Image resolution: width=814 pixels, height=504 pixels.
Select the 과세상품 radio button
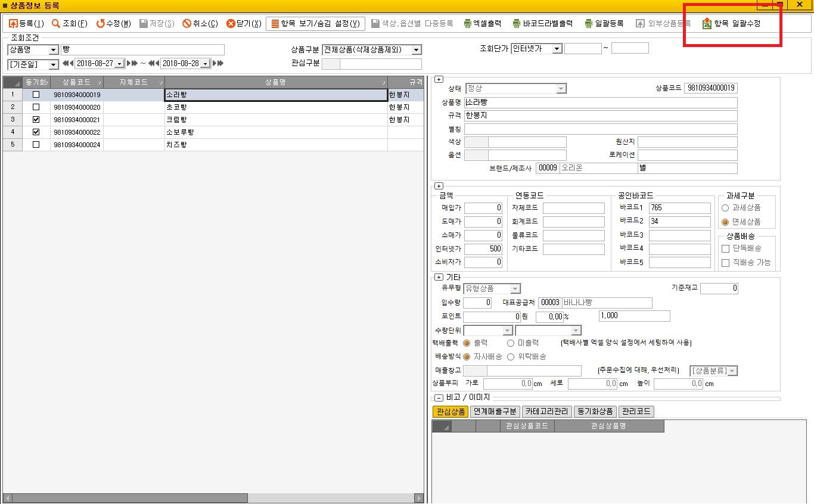(725, 208)
